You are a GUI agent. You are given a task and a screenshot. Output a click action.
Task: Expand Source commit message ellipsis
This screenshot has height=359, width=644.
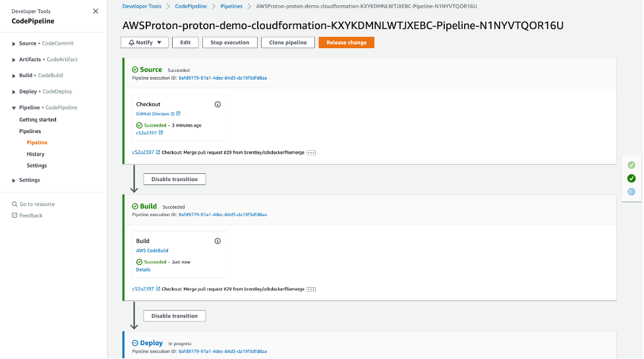(x=311, y=153)
